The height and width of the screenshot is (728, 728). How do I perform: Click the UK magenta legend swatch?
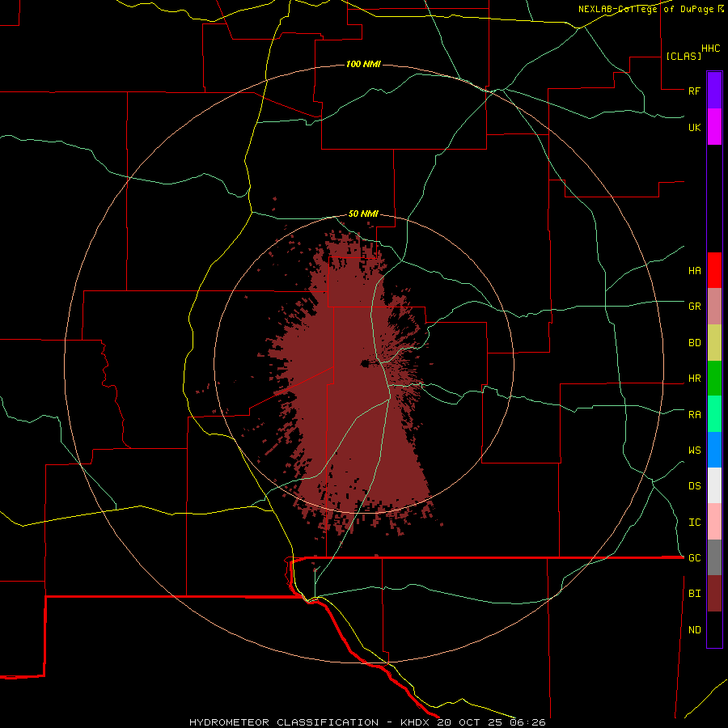click(x=714, y=127)
